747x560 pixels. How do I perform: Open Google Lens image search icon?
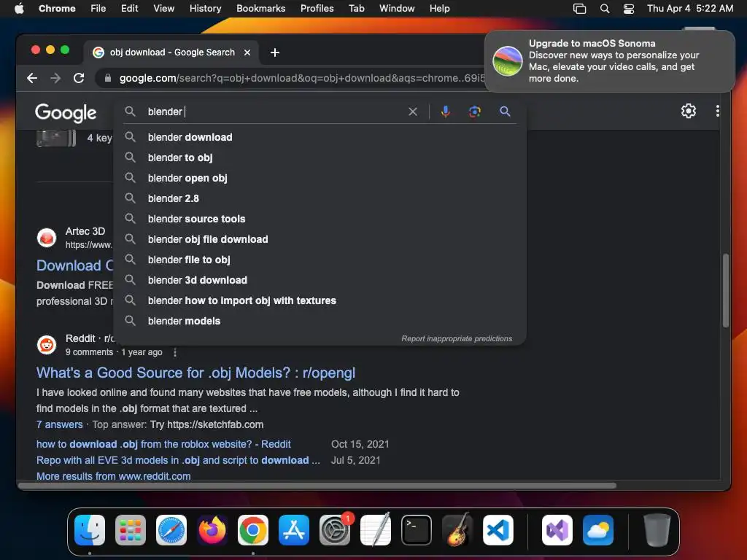474,112
